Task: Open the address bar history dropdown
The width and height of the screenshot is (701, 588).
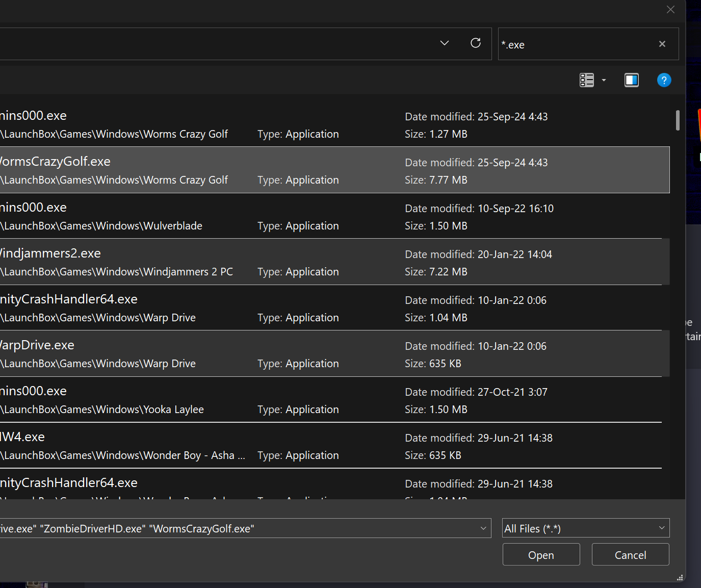Action: pyautogui.click(x=445, y=43)
